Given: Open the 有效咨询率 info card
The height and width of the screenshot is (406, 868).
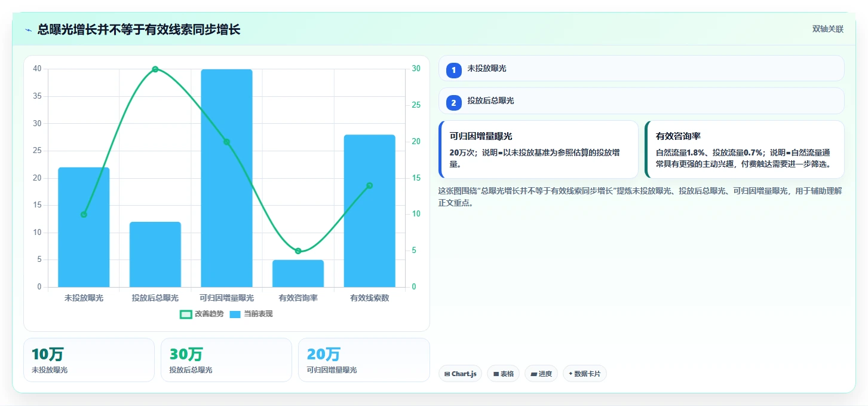Looking at the screenshot, I should click(x=744, y=149).
